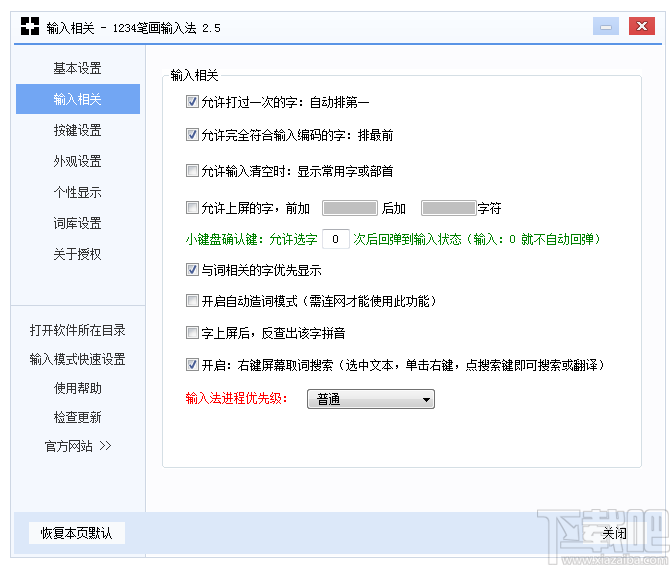Click the 字符 label after suffix field
Viewport: 672px width, 565px height.
[x=489, y=208]
